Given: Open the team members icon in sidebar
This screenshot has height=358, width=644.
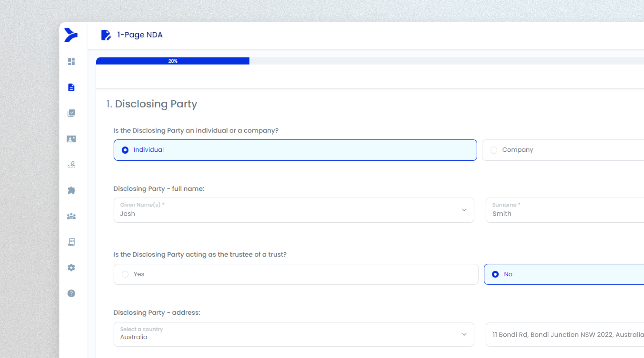Looking at the screenshot, I should point(71,216).
